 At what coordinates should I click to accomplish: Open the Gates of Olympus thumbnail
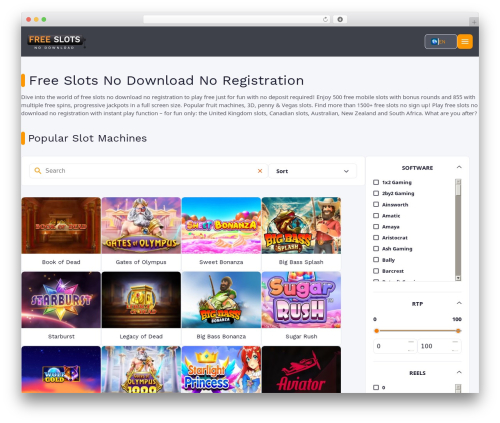coord(141,225)
